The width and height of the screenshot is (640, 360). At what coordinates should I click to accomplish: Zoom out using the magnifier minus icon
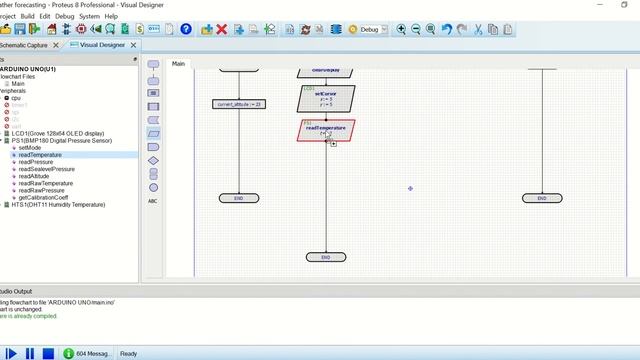point(416,29)
